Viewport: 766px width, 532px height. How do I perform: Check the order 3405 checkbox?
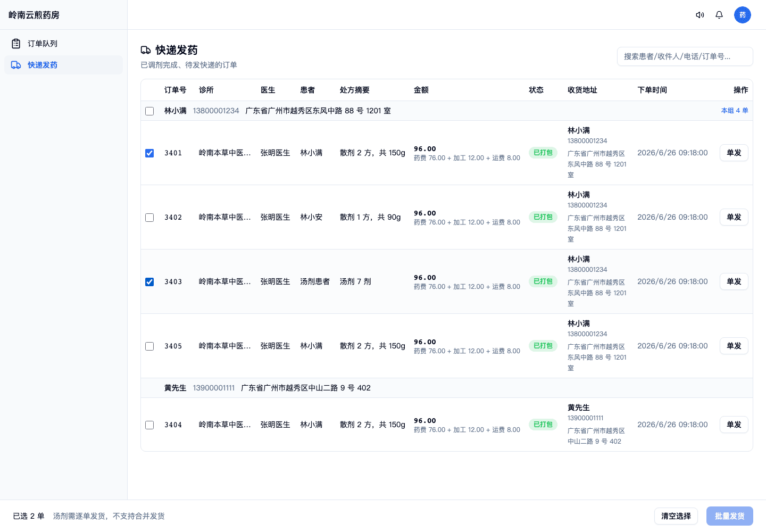coord(149,346)
